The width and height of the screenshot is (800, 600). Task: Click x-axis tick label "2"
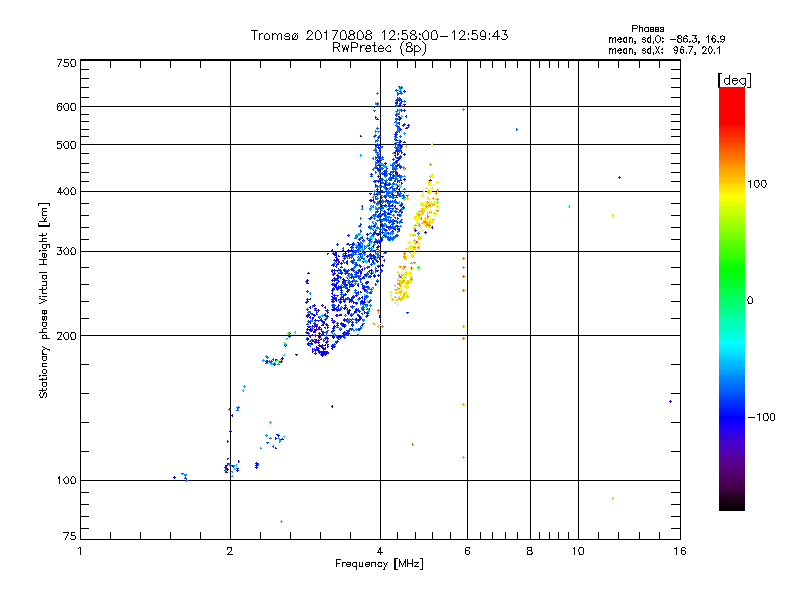(x=230, y=551)
